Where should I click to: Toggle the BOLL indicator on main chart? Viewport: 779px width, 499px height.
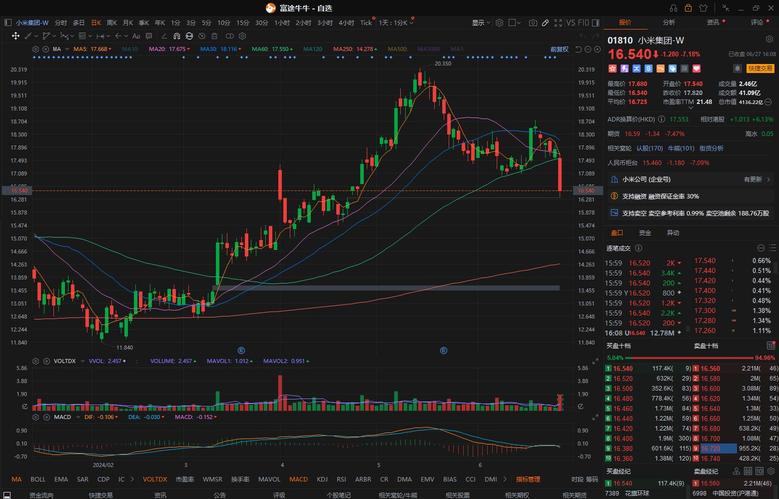point(38,479)
